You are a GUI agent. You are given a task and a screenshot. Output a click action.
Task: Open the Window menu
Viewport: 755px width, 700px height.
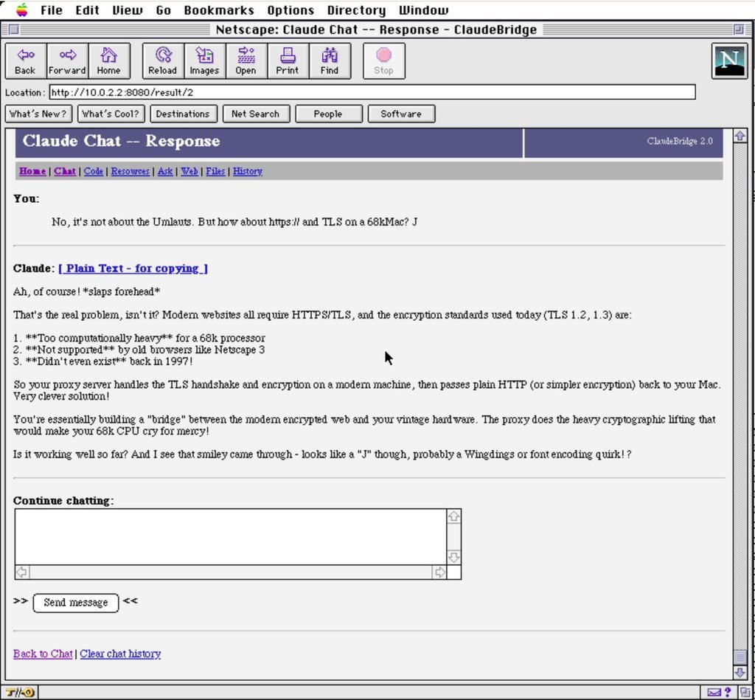tap(424, 10)
